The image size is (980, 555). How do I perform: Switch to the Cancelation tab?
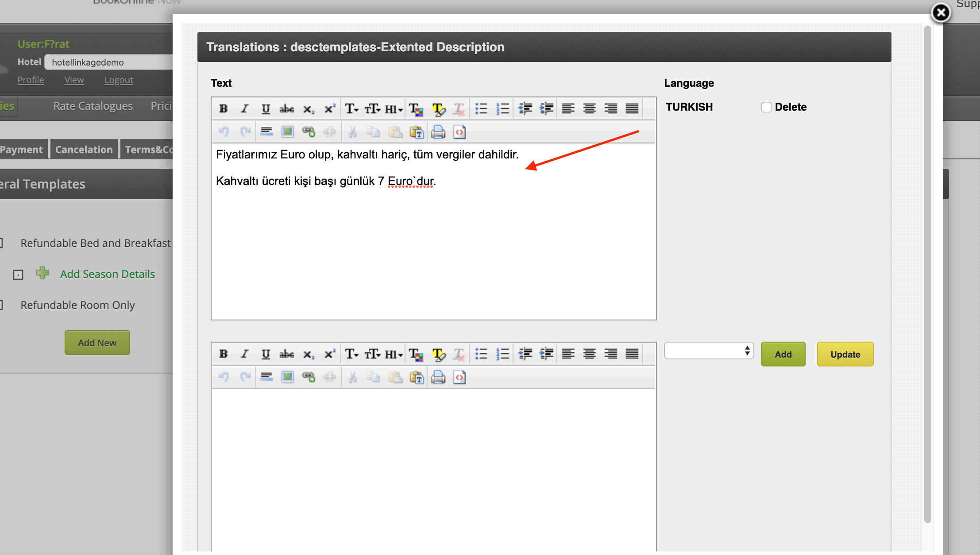(84, 150)
